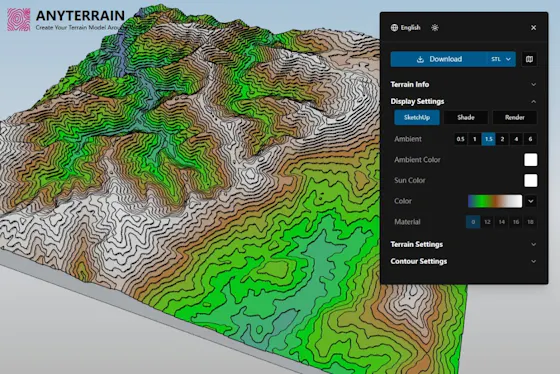Image resolution: width=560 pixels, height=374 pixels.
Task: Set Ambient to 1.5
Action: (489, 139)
